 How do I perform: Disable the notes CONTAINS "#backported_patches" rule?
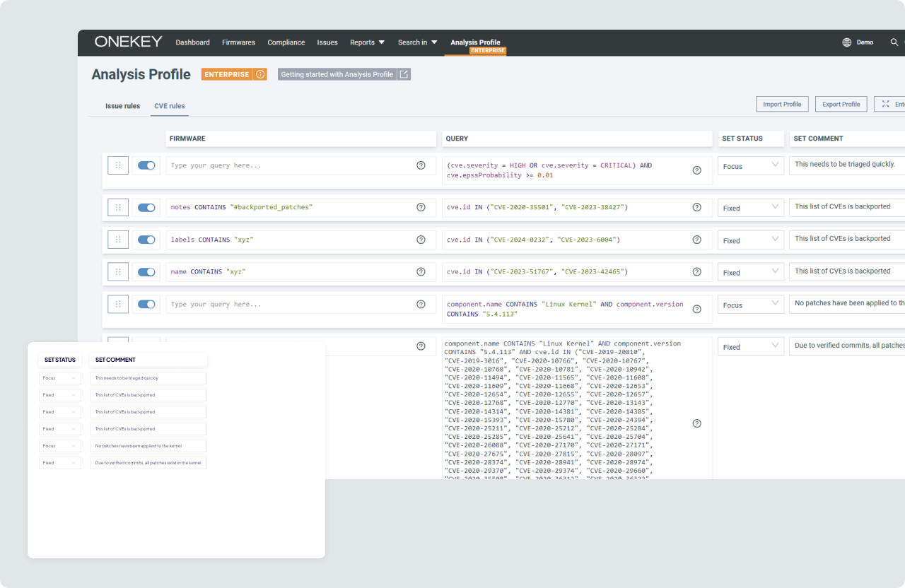tap(146, 208)
